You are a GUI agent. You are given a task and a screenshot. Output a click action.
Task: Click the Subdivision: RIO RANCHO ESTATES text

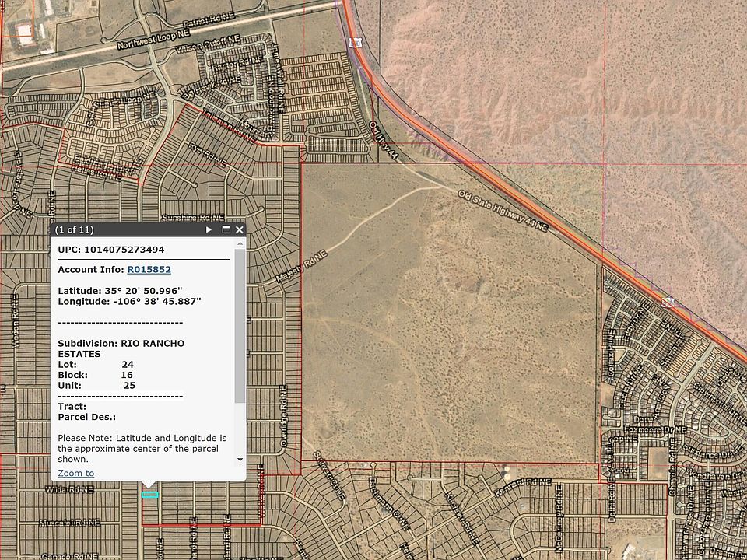pos(121,348)
